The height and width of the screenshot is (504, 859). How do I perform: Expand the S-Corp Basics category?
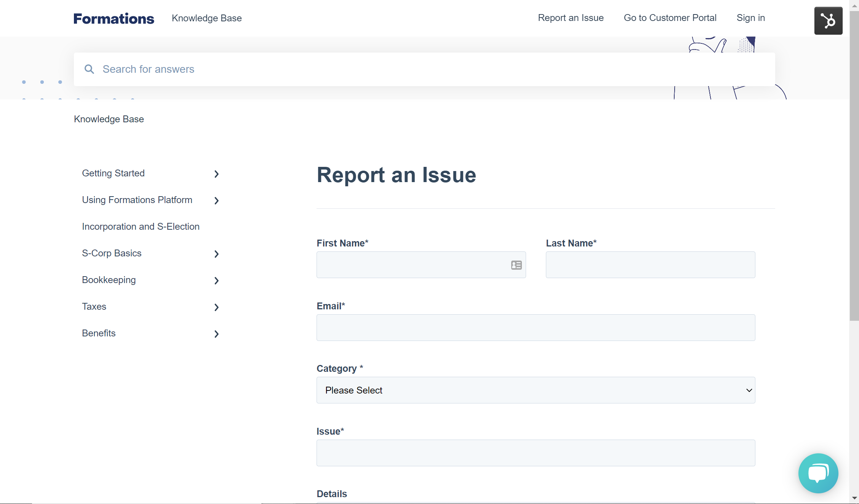(216, 254)
